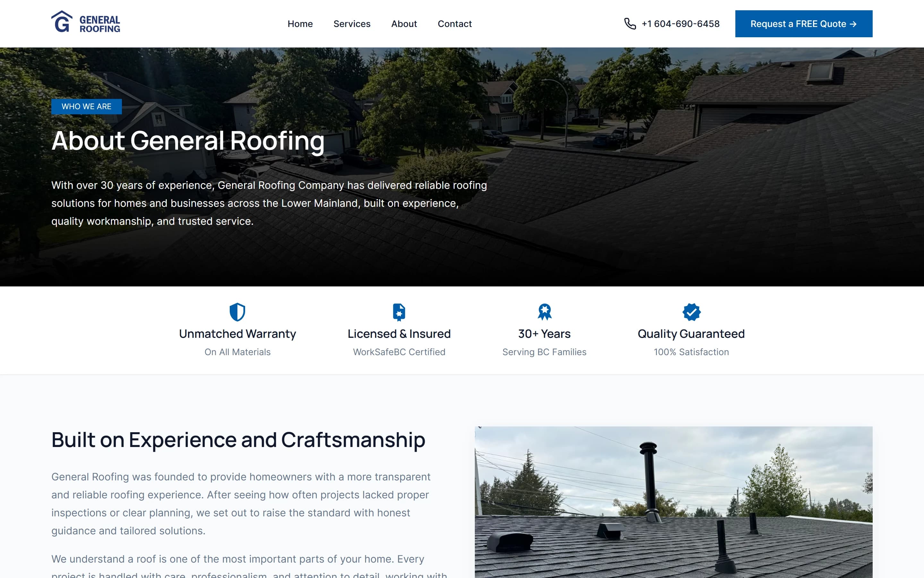Click the paragraph starting General Roofing was founded
924x578 pixels.
(241, 504)
